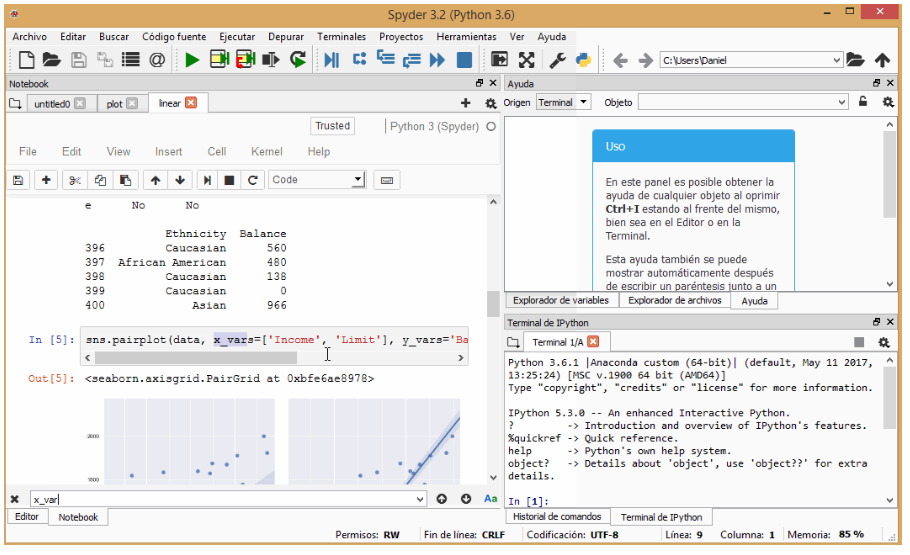Start debugging with debug file icon
910x555 pixels.
click(x=332, y=60)
